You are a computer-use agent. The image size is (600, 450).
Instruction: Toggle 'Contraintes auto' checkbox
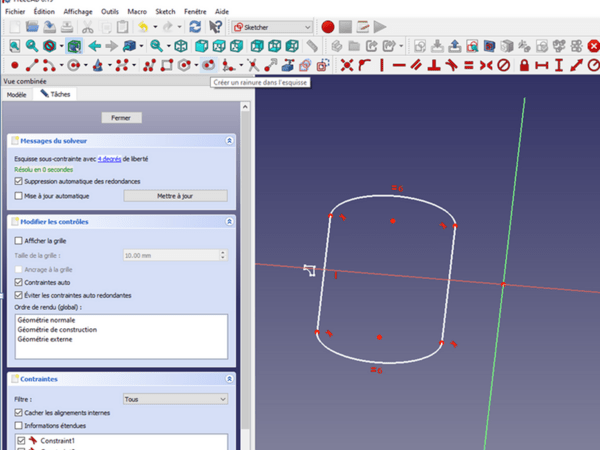(19, 283)
